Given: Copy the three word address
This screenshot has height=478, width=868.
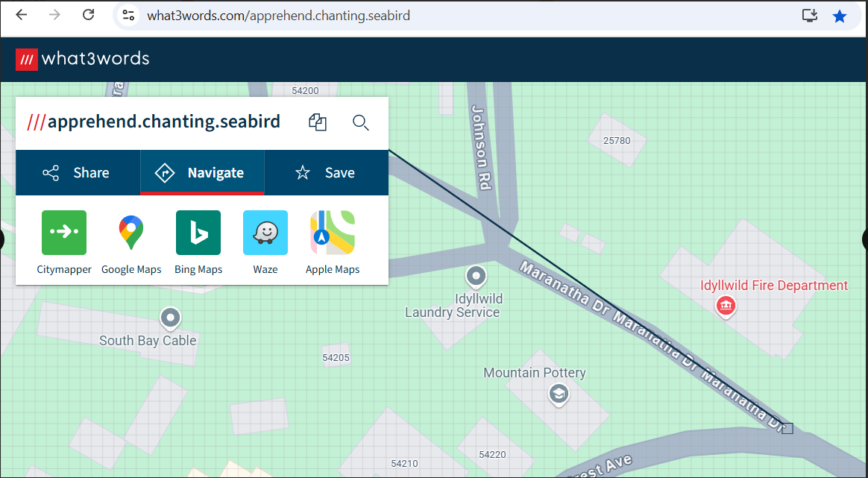Looking at the screenshot, I should 318,122.
